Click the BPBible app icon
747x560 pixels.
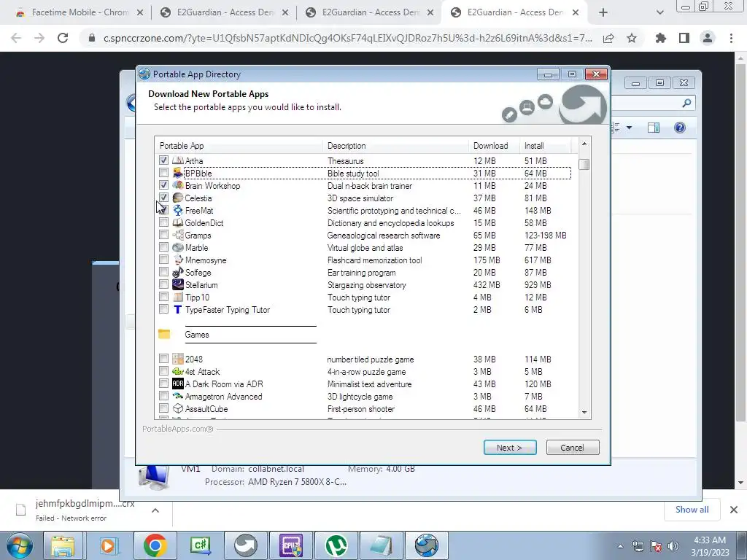tap(178, 173)
